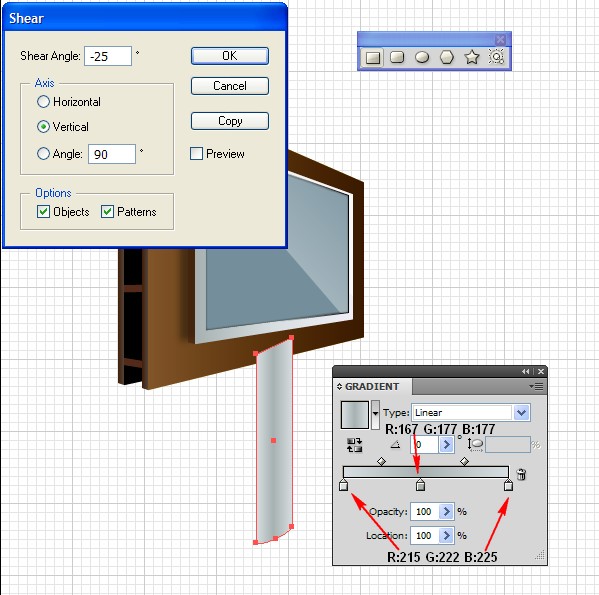Screen dimensions: 599x595
Task: Open the Gradient panel options menu
Action: tap(536, 387)
